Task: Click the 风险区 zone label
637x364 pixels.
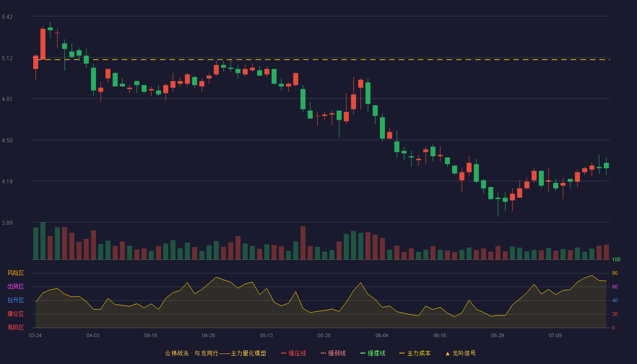Action: pos(15,273)
